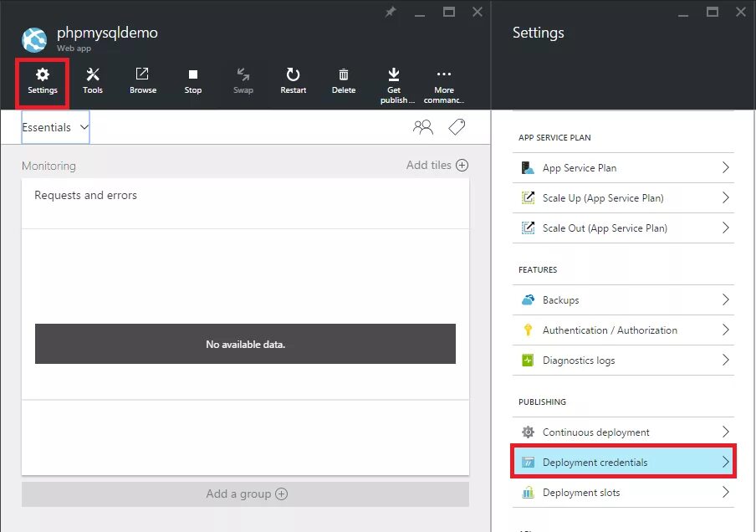
Task: Click the Deployment slots chart icon
Action: (528, 493)
